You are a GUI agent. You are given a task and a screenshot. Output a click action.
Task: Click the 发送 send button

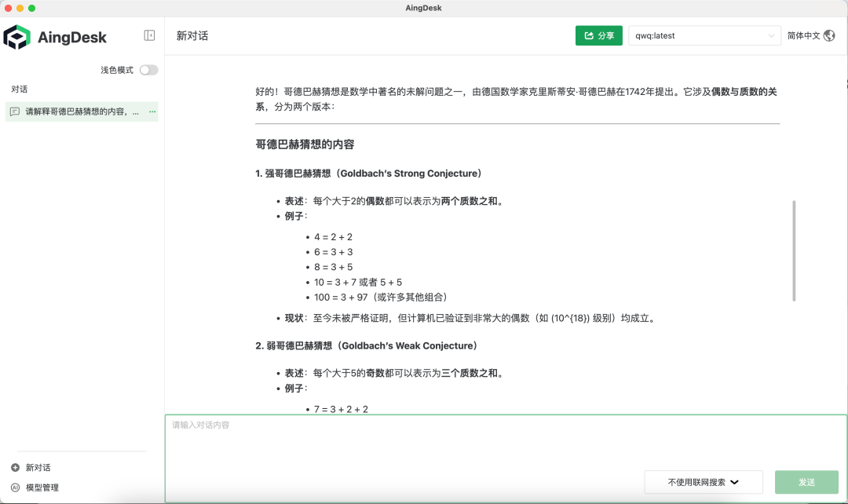pos(806,482)
